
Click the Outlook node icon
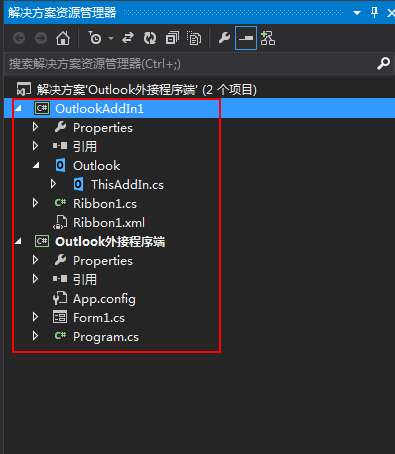click(60, 165)
